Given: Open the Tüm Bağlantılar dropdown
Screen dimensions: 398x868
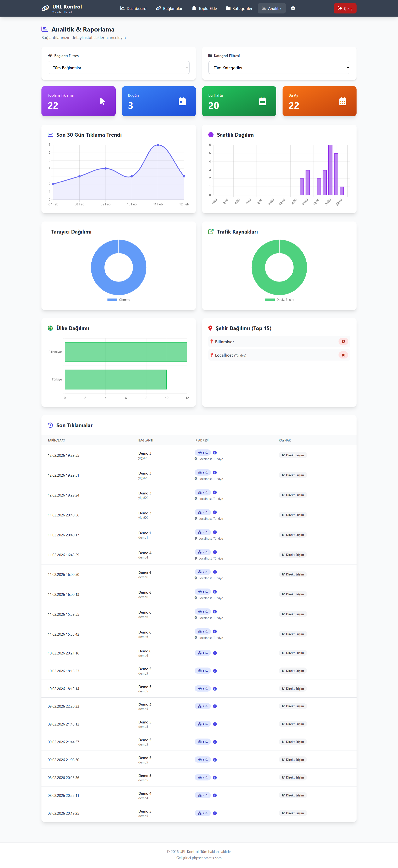Looking at the screenshot, I should [119, 68].
